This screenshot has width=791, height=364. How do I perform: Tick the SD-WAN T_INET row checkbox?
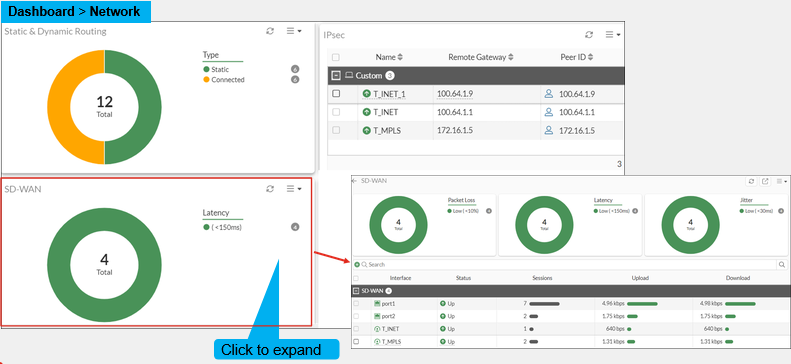pos(356,329)
